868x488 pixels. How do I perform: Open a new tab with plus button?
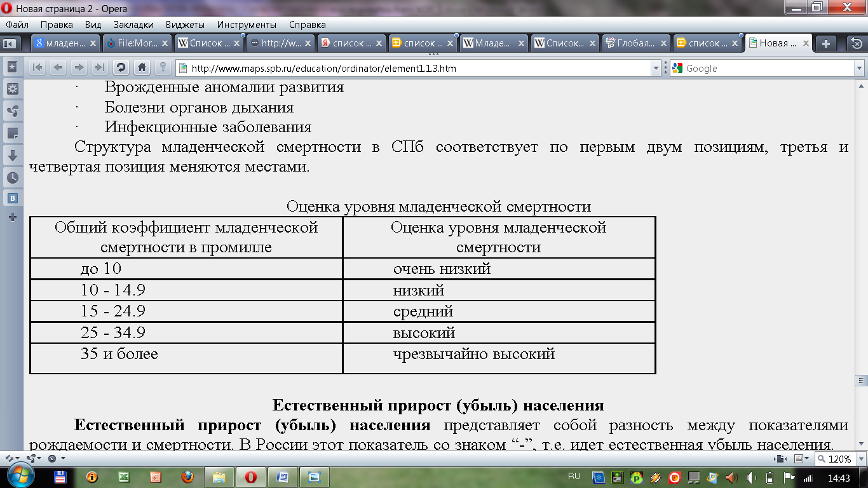826,43
